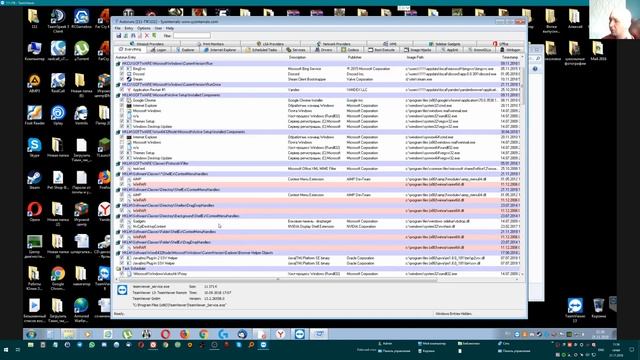This screenshot has height=360, width=640.
Task: Open the Options menu
Action: click(x=144, y=28)
